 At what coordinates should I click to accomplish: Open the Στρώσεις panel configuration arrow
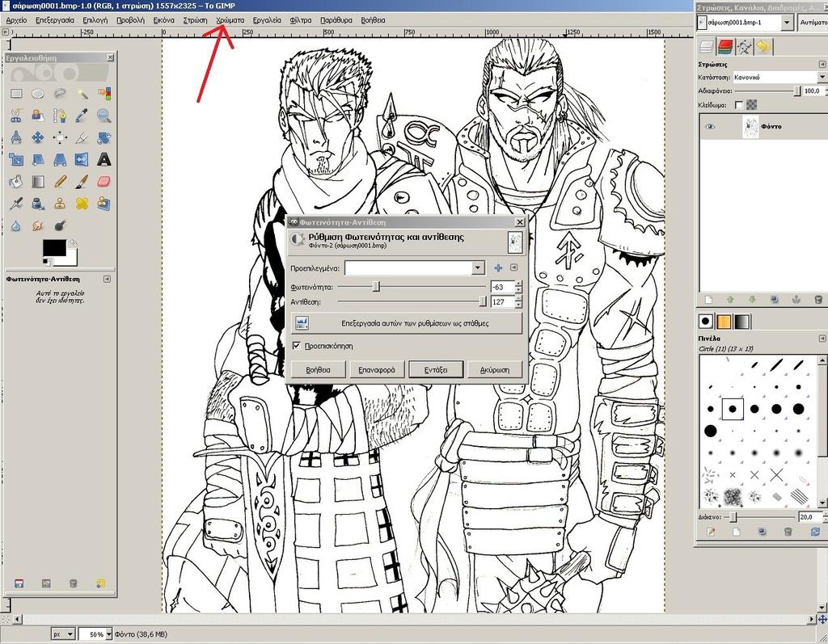click(x=822, y=64)
